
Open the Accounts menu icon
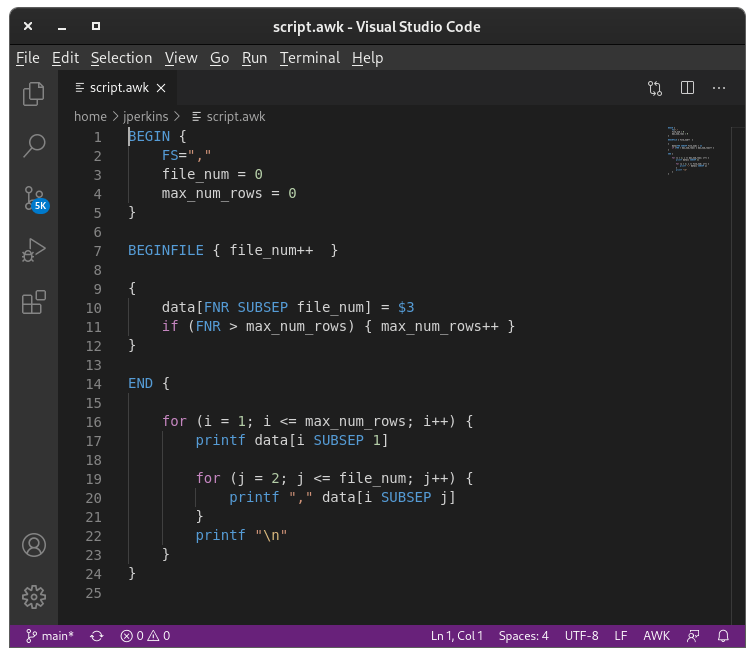[x=34, y=545]
